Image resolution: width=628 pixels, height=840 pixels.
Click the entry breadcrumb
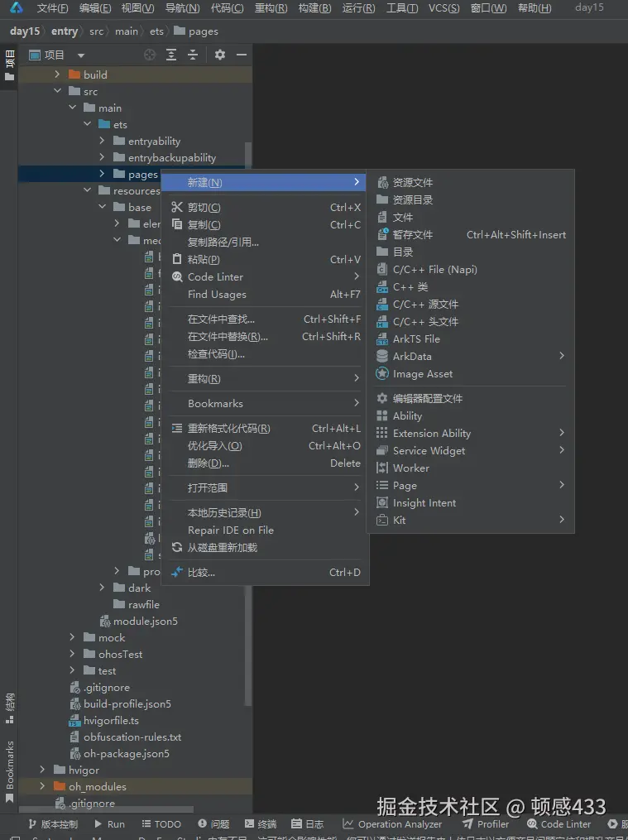click(65, 31)
